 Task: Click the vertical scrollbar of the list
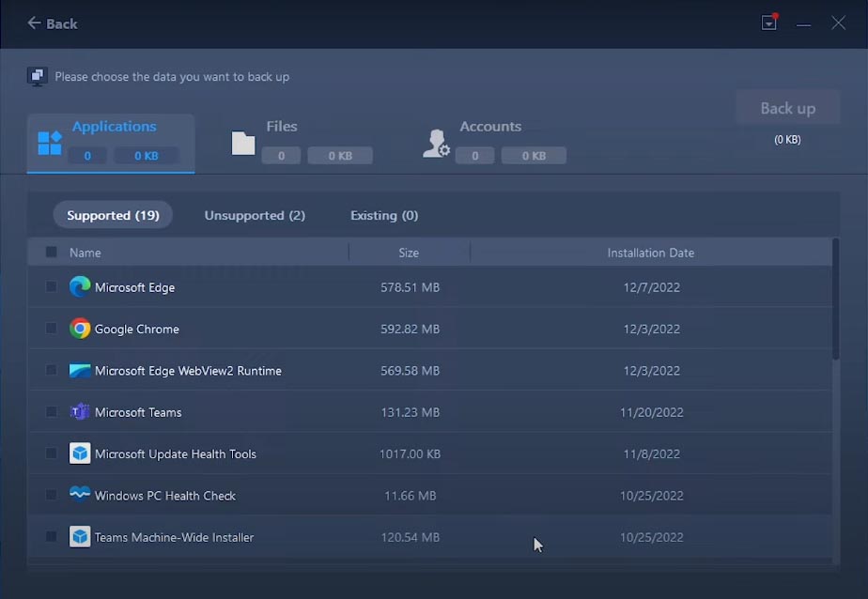[x=835, y=299]
